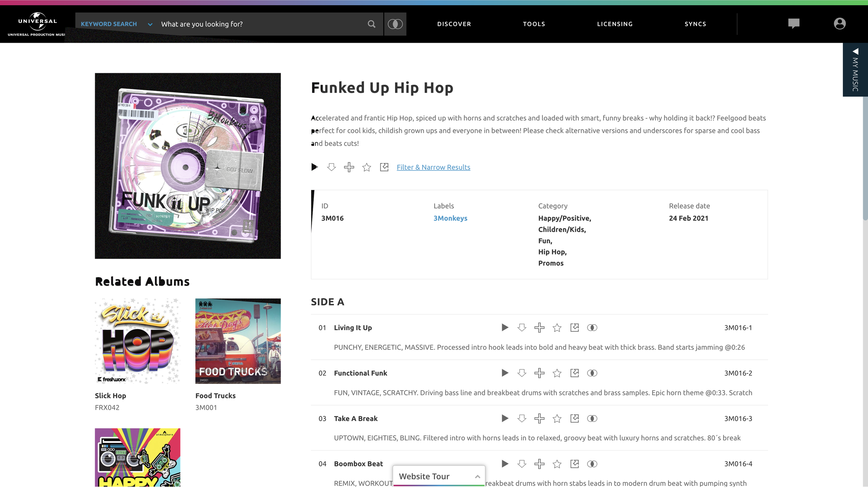This screenshot has width=868, height=488.
Task: Open the 3Monkeys label link
Action: tap(450, 218)
